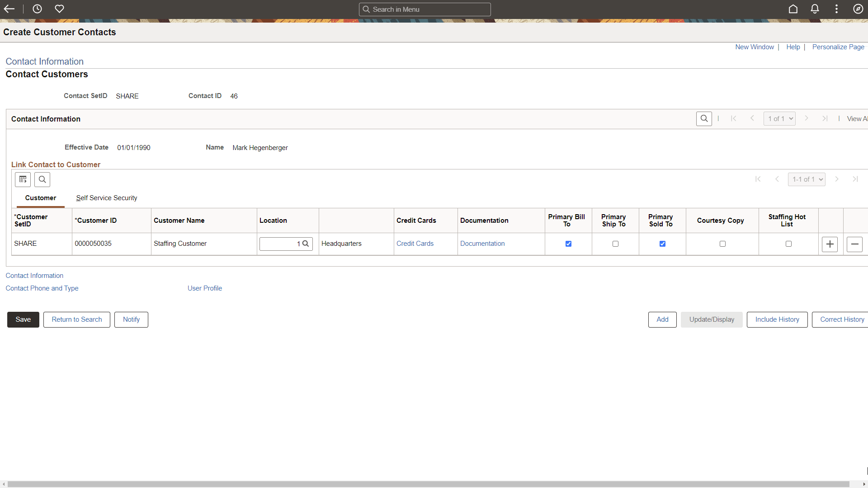Check the Courtesy Copy checkbox
Screen dimensions: 868x488
[722, 244]
